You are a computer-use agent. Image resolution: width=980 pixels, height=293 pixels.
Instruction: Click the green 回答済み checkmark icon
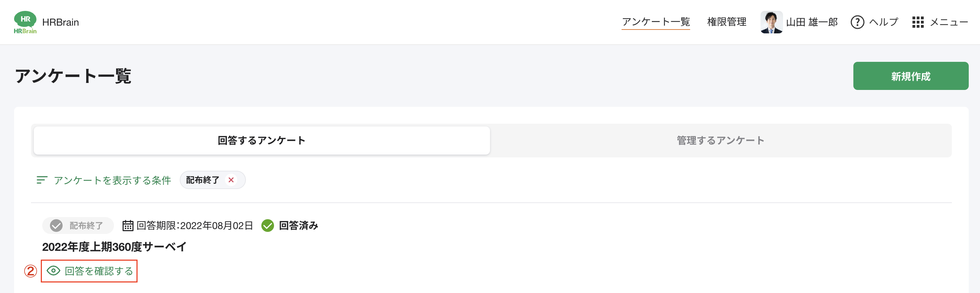(x=267, y=225)
